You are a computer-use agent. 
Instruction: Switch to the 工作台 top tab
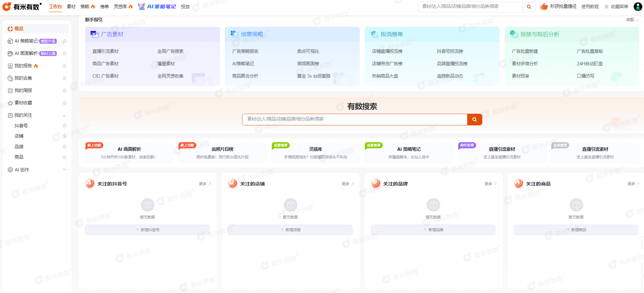55,7
